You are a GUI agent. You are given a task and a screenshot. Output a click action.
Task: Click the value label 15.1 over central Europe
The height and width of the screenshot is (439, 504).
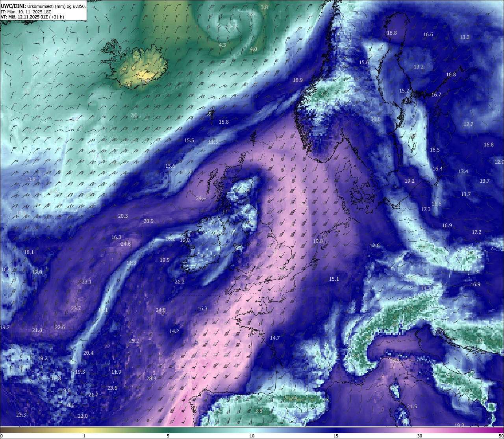click(334, 279)
